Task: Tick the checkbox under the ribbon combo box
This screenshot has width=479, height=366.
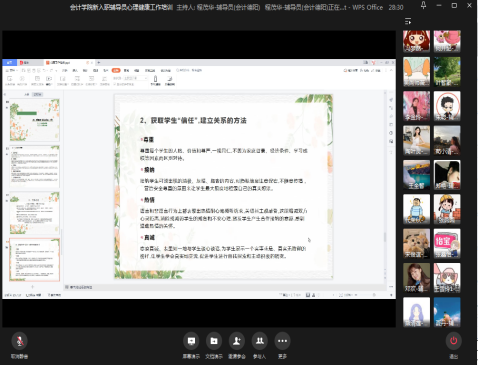Action: click(x=115, y=84)
